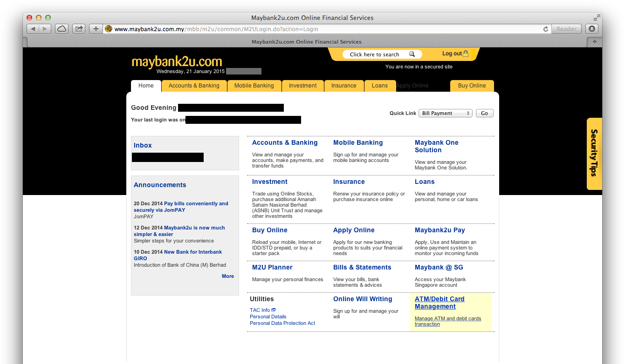Reload page using refresh icon

(x=546, y=29)
